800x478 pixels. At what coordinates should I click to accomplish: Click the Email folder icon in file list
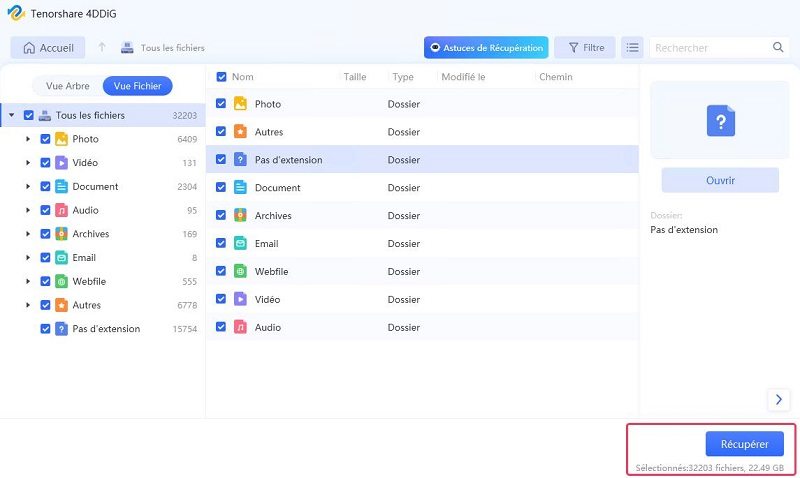[240, 243]
